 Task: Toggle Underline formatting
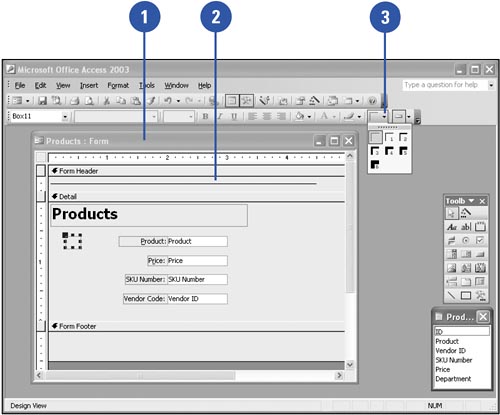pyautogui.click(x=234, y=116)
